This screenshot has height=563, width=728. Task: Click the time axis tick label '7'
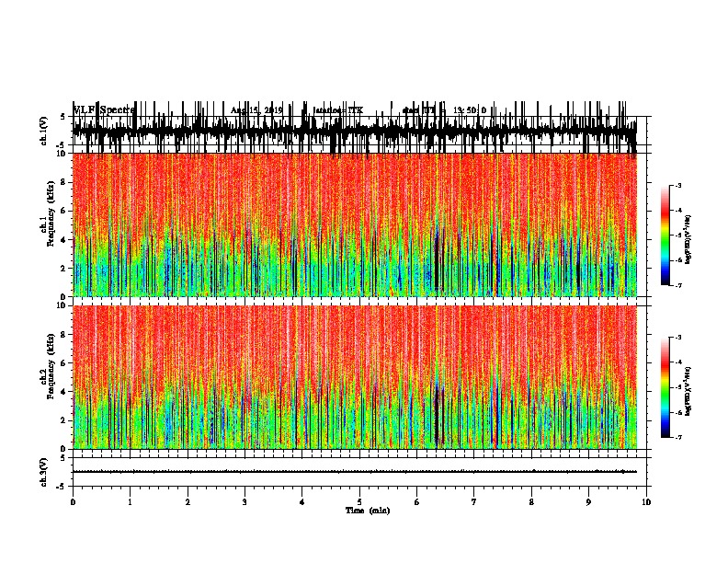[x=474, y=502]
